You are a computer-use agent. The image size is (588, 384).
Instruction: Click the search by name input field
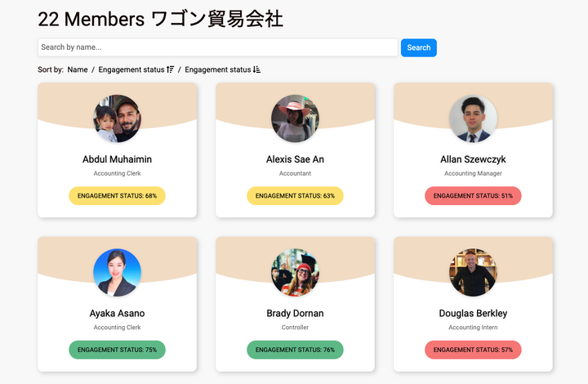click(217, 47)
